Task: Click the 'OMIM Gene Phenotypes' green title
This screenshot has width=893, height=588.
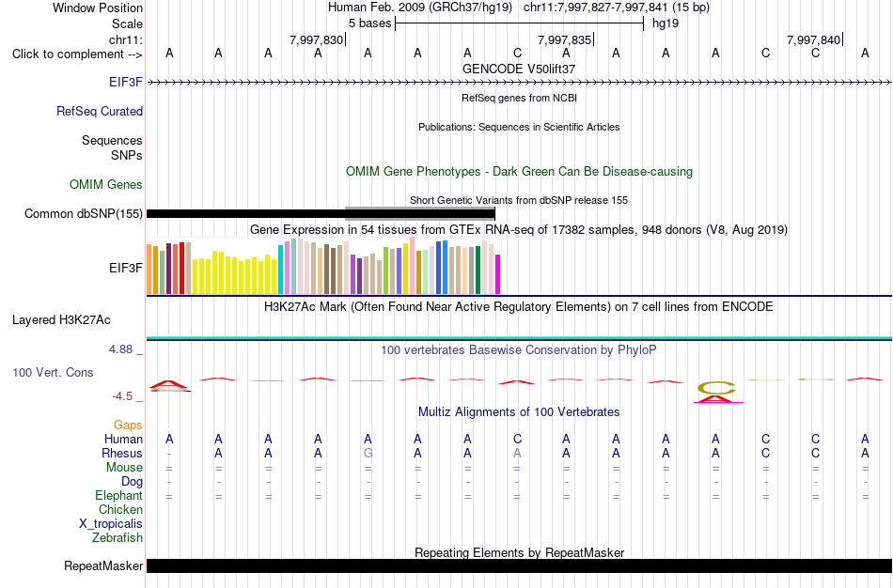Action: 519,171
